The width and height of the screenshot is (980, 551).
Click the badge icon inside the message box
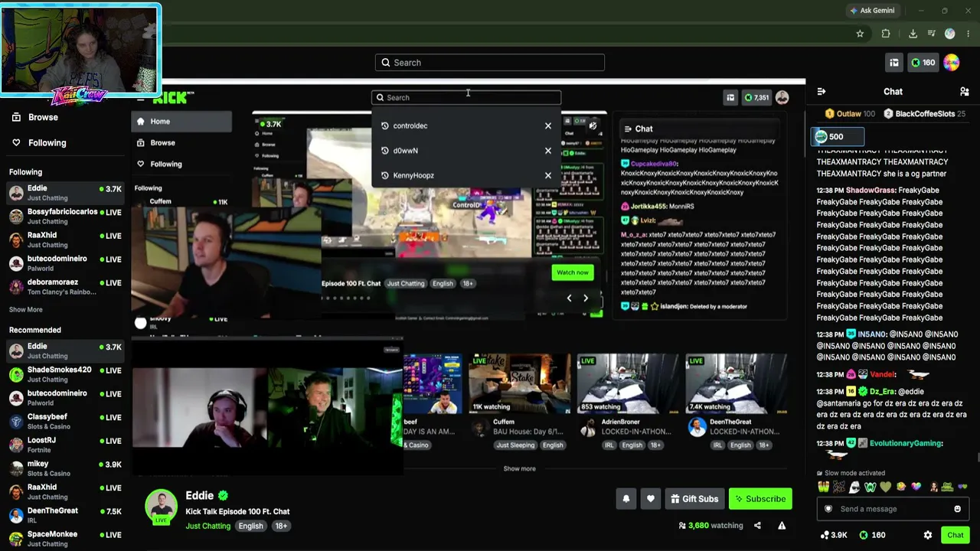[x=828, y=509]
